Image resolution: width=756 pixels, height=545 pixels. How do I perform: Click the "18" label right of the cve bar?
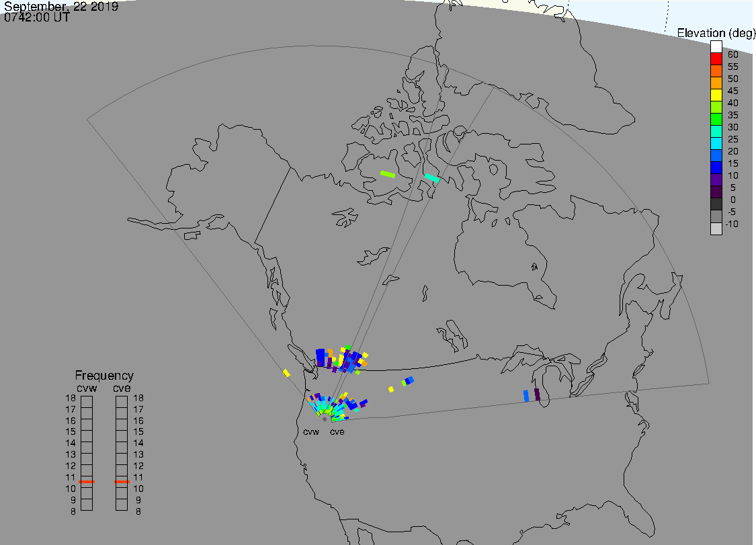pos(138,399)
